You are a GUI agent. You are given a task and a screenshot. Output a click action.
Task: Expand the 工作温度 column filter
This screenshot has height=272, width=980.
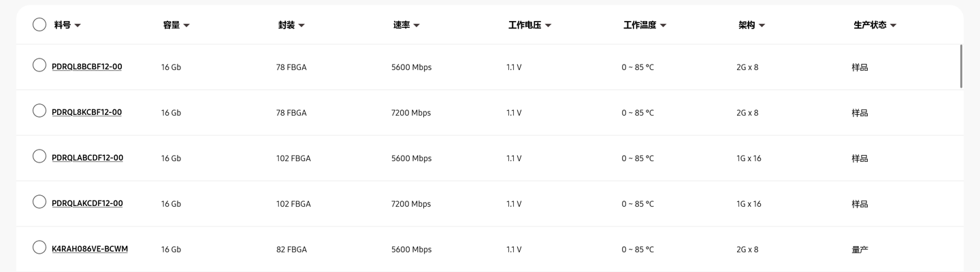pos(663,25)
